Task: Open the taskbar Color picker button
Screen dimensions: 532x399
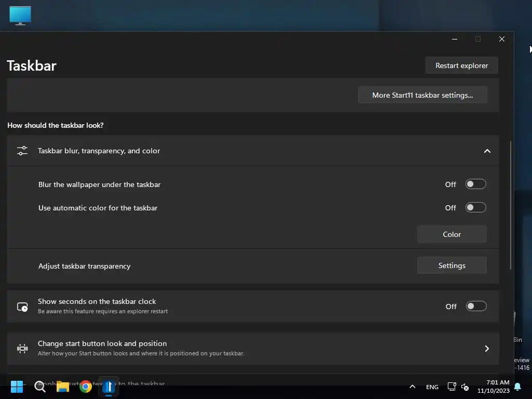Action: coord(451,234)
